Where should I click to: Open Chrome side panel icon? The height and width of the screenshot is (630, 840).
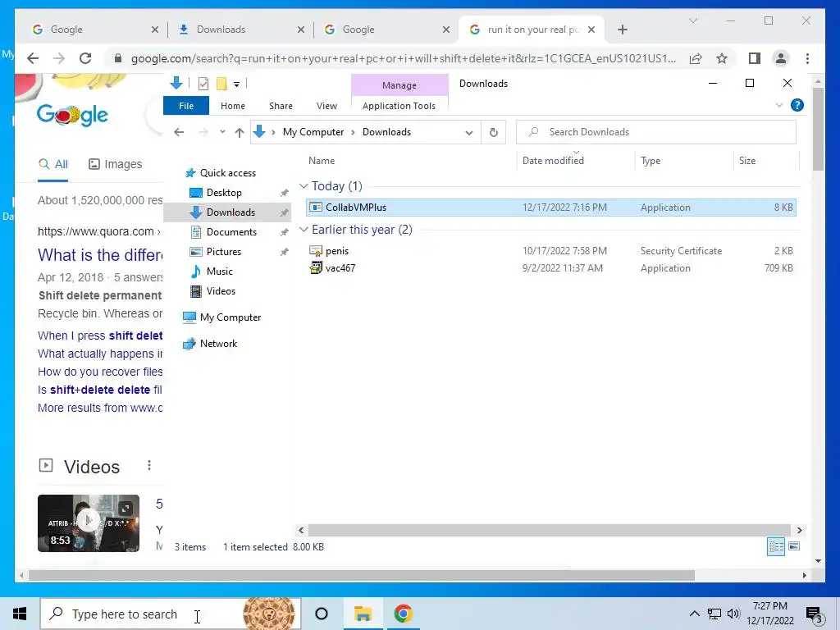[x=755, y=58]
